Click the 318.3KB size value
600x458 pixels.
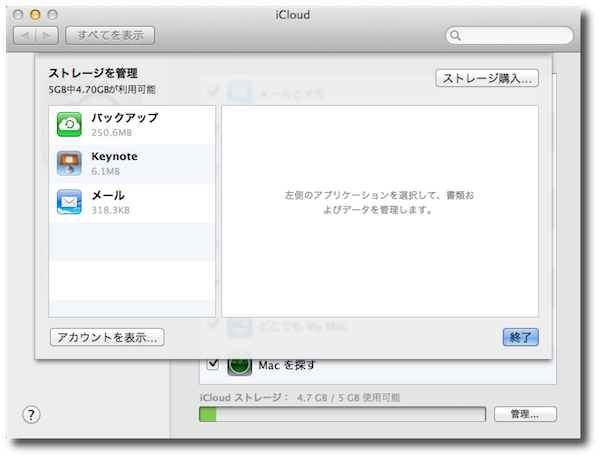111,210
